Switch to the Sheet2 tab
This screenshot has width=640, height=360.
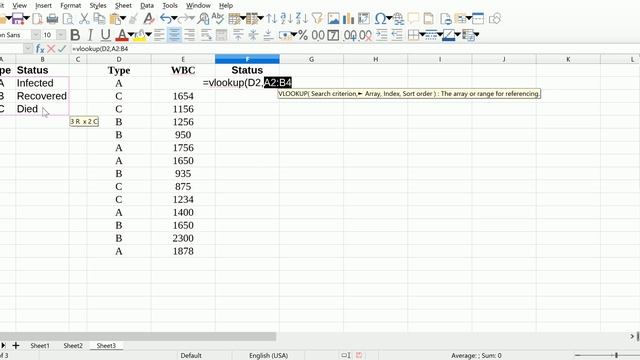73,346
